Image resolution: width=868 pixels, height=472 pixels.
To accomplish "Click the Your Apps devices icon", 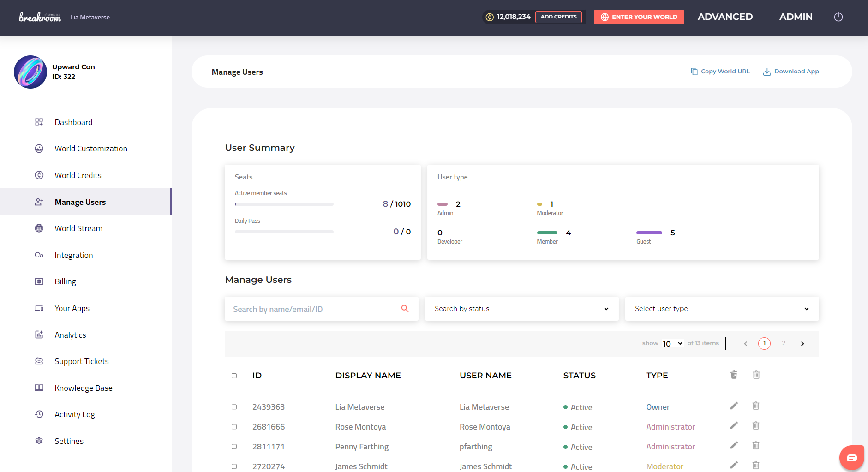I will pos(39,308).
